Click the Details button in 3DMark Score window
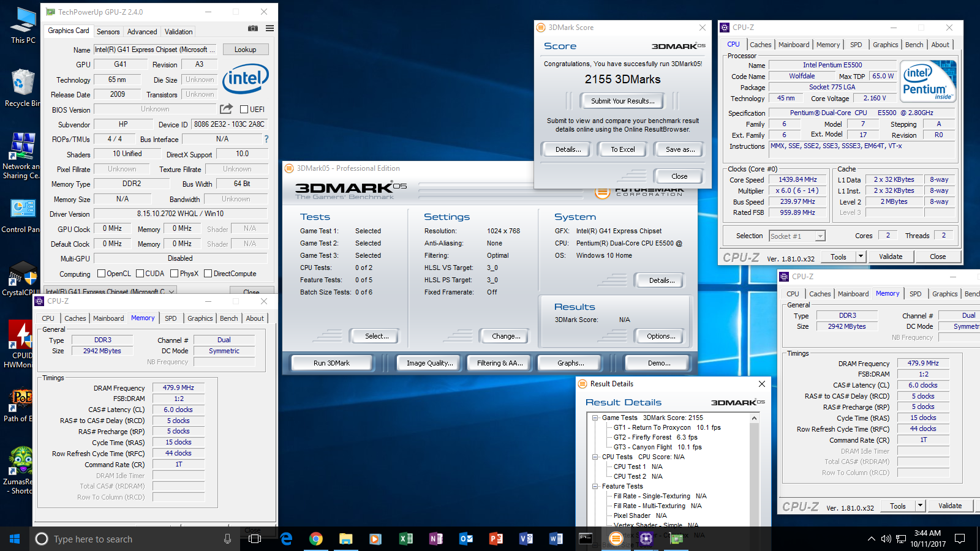 tap(568, 149)
